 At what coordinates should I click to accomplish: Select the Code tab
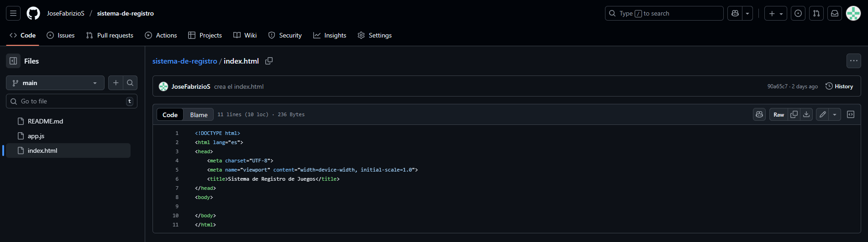pos(22,35)
